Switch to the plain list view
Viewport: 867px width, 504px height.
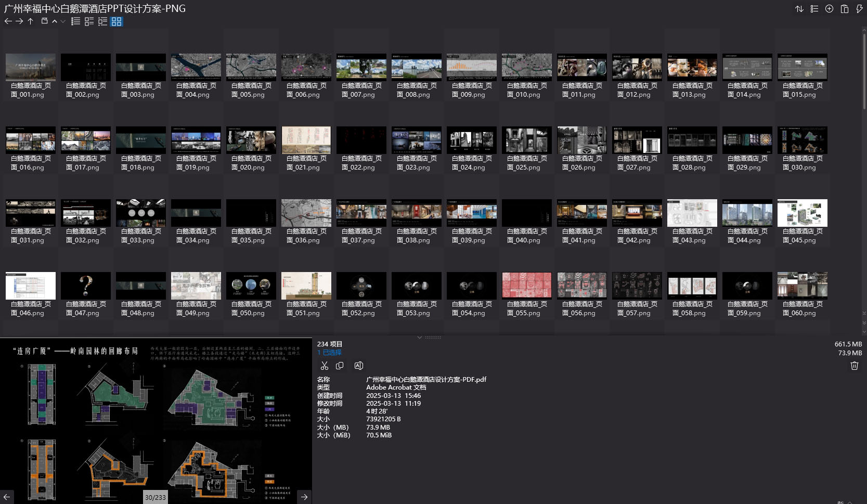[76, 21]
